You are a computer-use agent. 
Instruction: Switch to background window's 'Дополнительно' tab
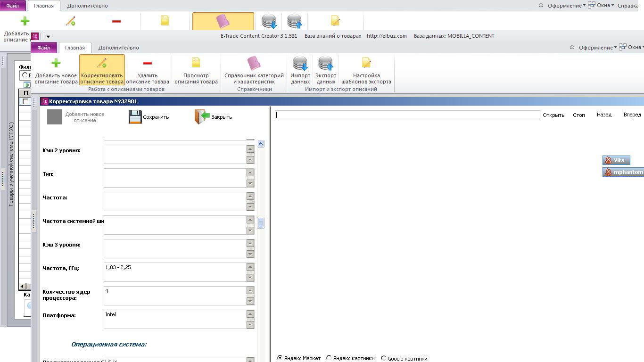(88, 6)
